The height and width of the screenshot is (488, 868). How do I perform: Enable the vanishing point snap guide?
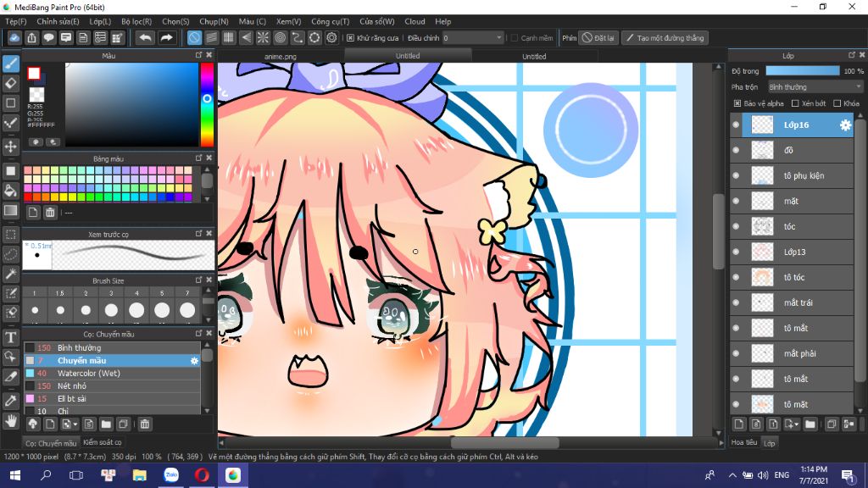pyautogui.click(x=246, y=37)
